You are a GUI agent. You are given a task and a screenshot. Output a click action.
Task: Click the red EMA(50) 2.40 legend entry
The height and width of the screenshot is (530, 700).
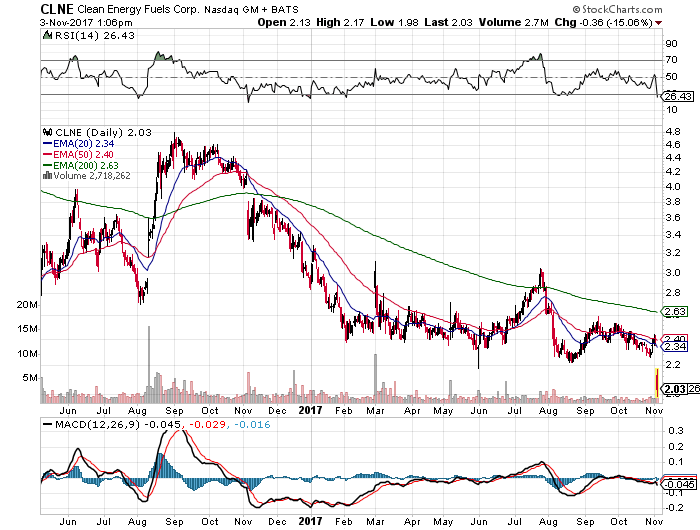(x=79, y=154)
